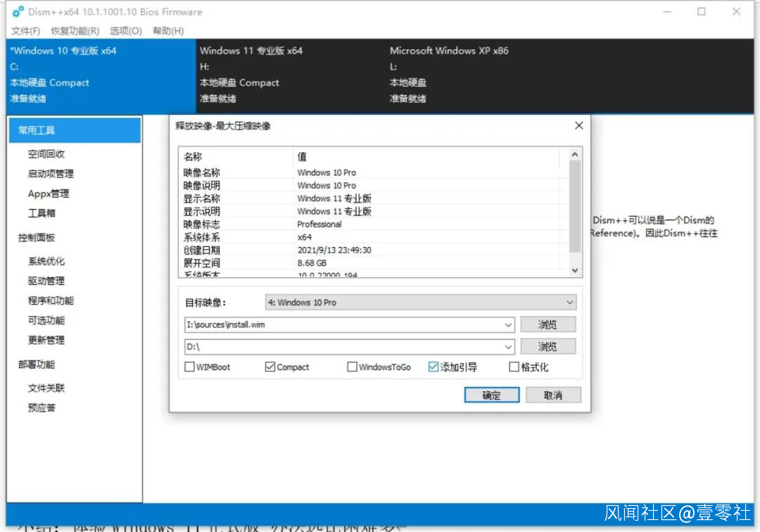Click the 值 column header
The height and width of the screenshot is (532, 760).
click(x=426, y=156)
